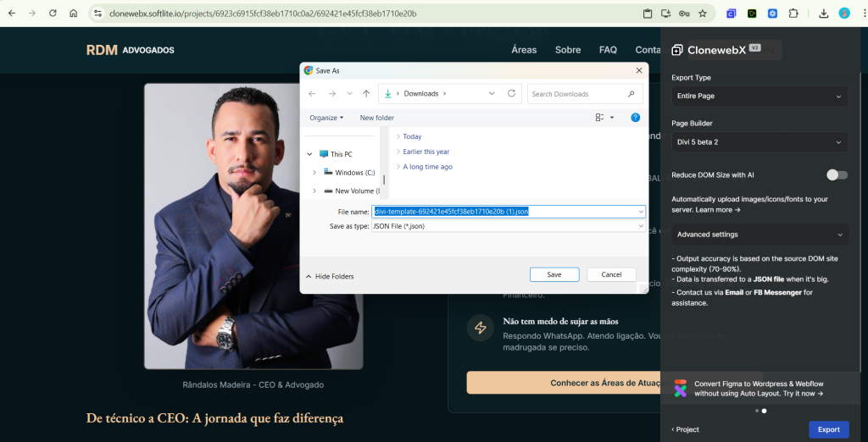Click the blue Export button
868x442 pixels.
(x=829, y=429)
